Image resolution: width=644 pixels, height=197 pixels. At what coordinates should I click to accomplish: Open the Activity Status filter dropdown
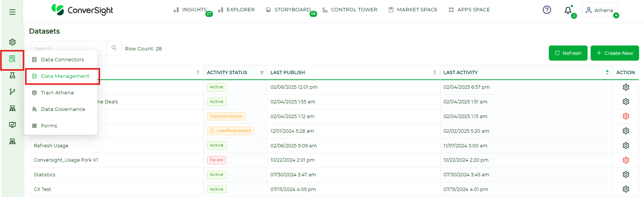point(262,73)
